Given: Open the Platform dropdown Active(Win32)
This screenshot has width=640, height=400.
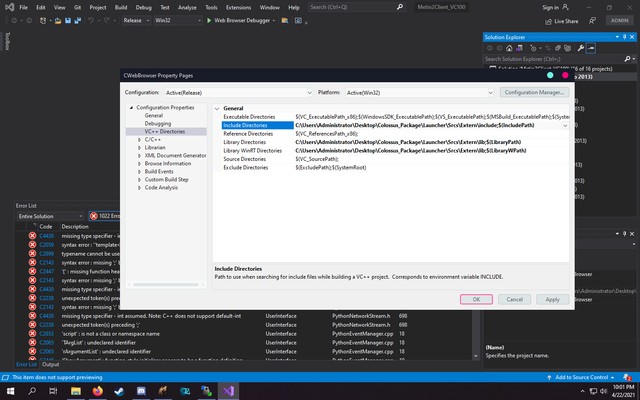Looking at the screenshot, I should [420, 93].
